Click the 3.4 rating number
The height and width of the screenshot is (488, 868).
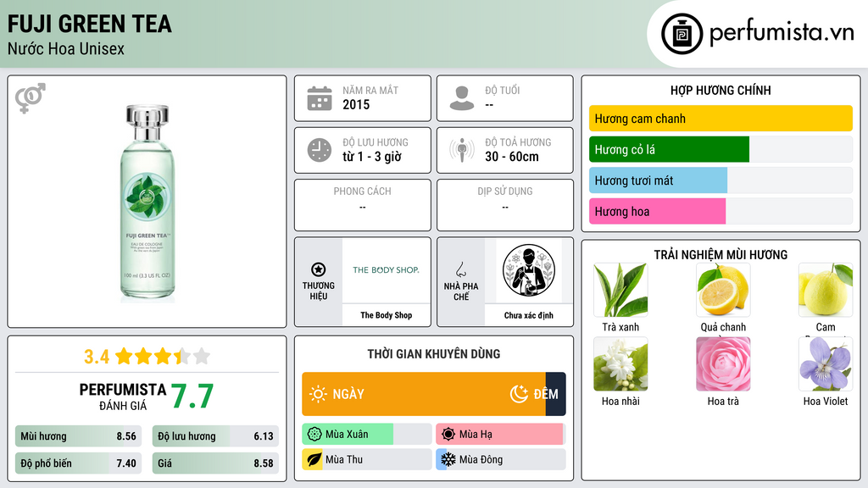(97, 357)
